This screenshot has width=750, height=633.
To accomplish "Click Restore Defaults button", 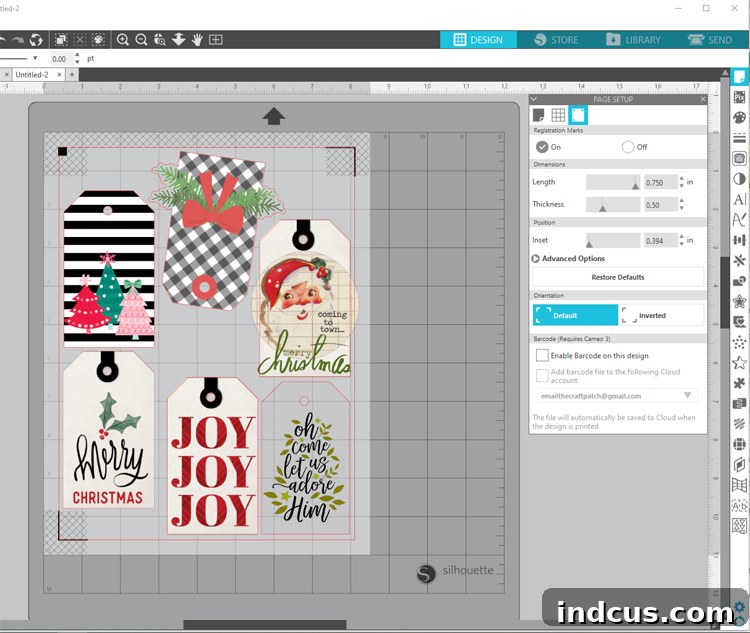I will tap(618, 277).
